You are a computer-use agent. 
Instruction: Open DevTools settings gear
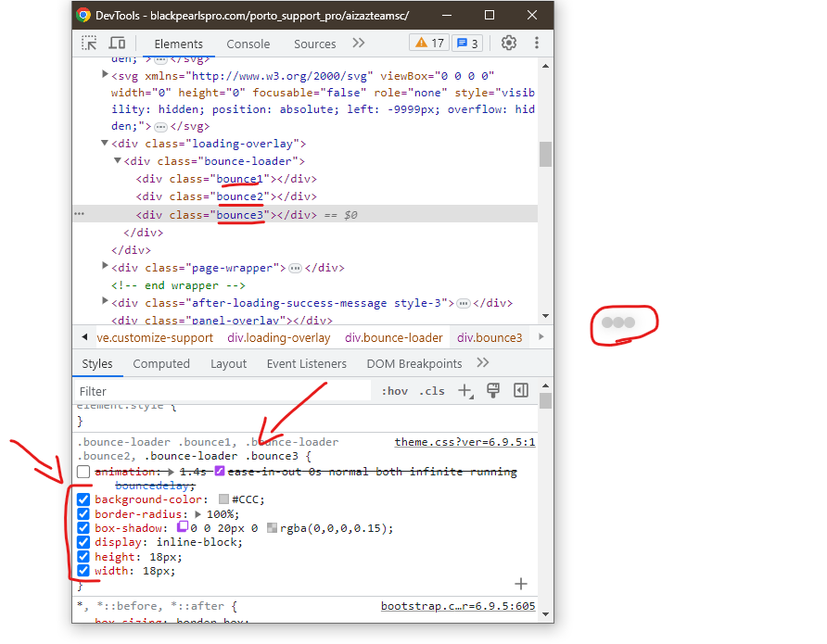point(508,43)
